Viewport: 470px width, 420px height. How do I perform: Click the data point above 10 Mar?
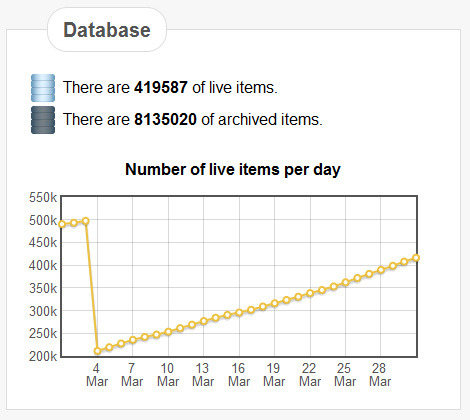click(x=168, y=332)
